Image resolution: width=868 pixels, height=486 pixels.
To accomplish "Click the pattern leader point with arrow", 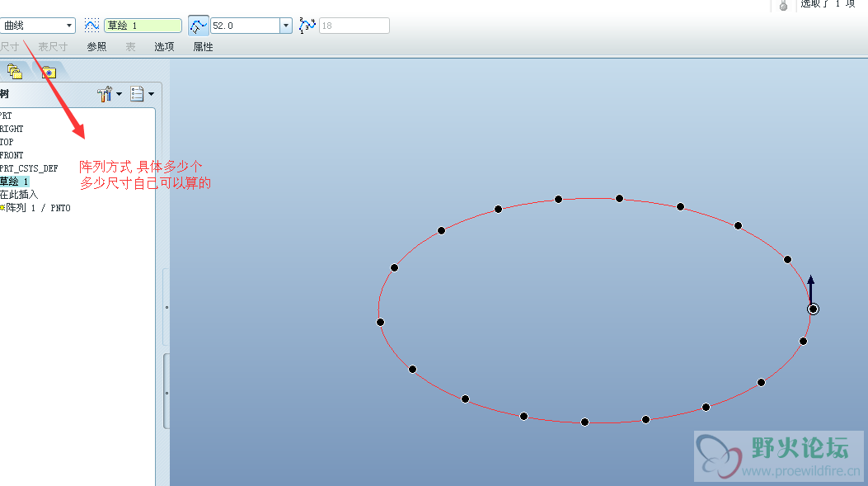I will pyautogui.click(x=813, y=309).
